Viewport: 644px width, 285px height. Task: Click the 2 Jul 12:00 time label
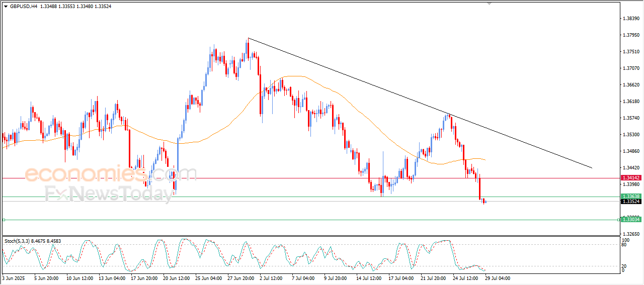click(272, 278)
